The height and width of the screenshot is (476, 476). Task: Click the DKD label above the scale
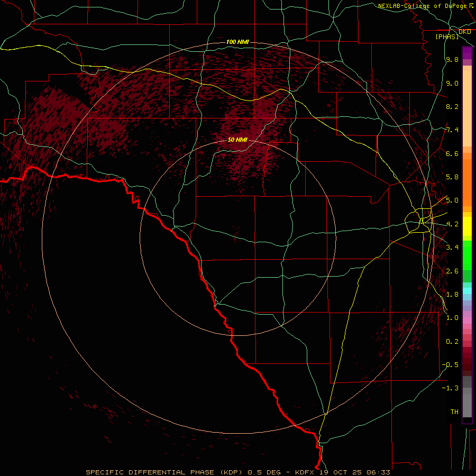[x=464, y=32]
